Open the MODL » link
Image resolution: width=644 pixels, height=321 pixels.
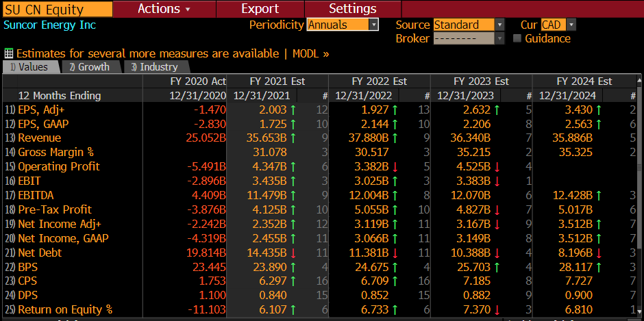click(x=311, y=54)
